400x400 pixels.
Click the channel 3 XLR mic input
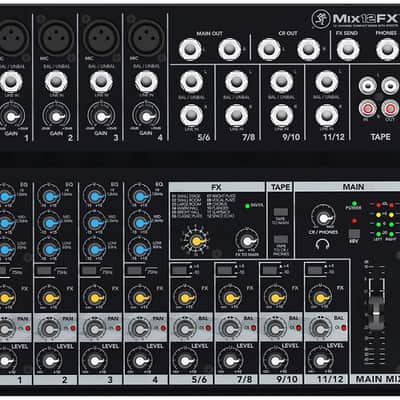tap(101, 37)
